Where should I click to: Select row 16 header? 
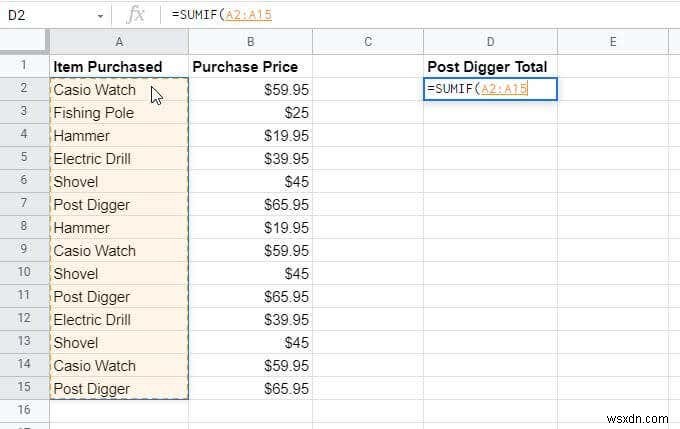click(x=24, y=410)
